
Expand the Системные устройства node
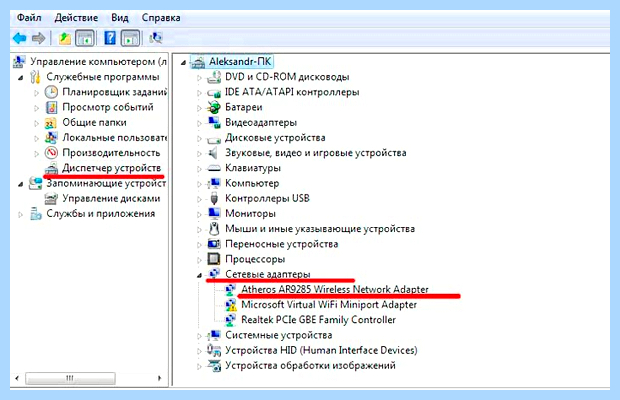point(199,336)
